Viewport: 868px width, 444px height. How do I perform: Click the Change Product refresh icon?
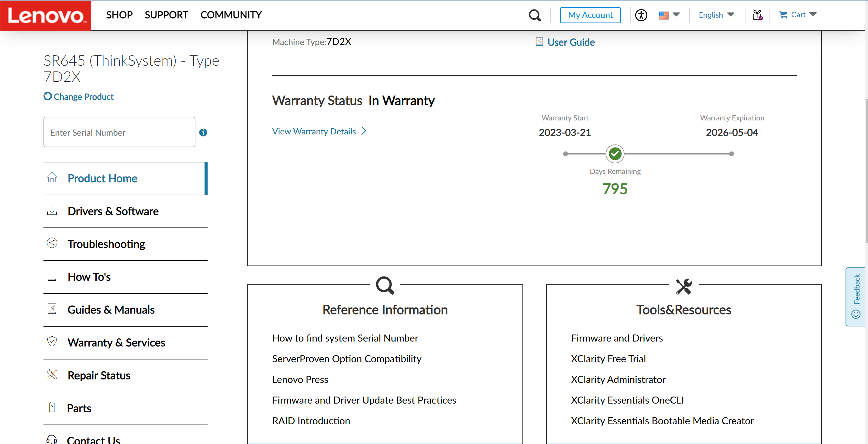tap(47, 96)
